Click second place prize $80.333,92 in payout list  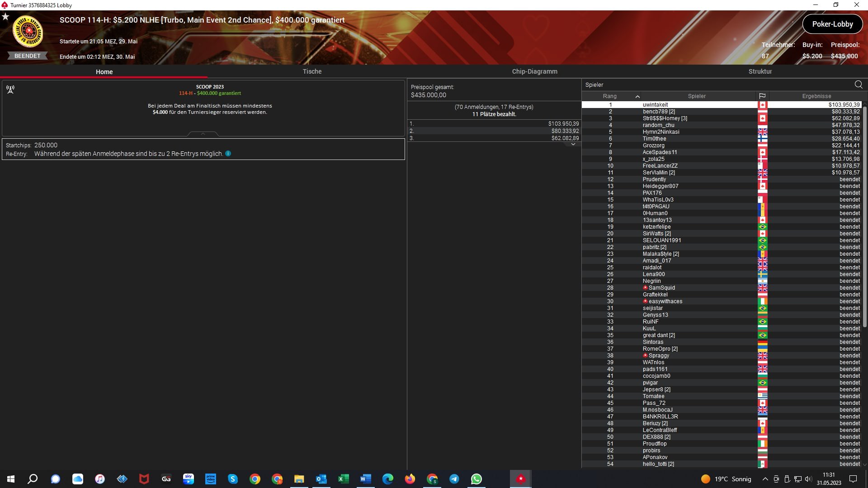565,131
